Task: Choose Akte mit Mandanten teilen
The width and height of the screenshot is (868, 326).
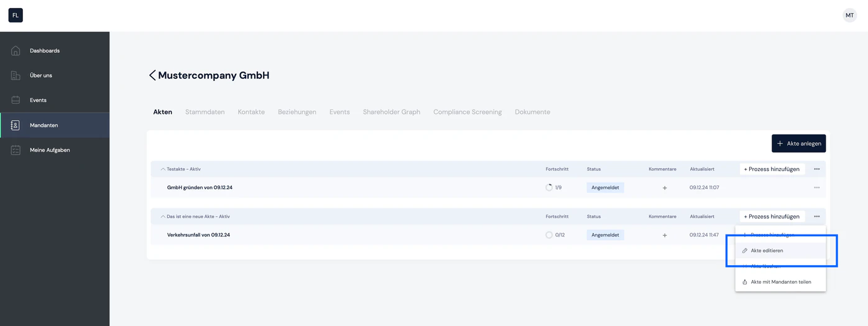Action: (780, 282)
